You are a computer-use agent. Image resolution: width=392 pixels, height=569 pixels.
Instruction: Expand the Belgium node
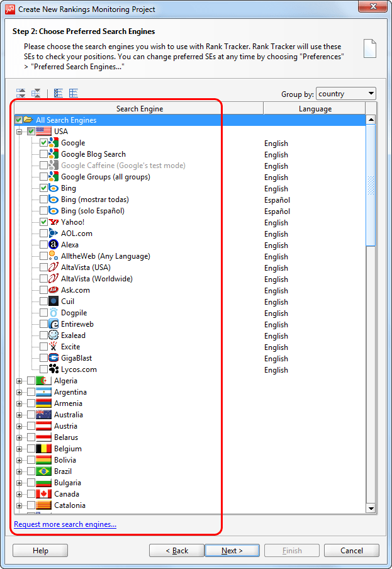coord(20,449)
